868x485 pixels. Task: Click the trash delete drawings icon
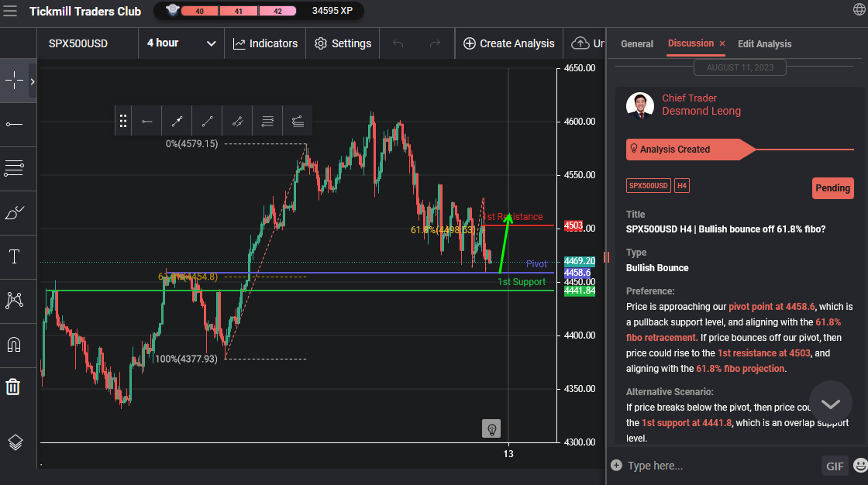[13, 387]
